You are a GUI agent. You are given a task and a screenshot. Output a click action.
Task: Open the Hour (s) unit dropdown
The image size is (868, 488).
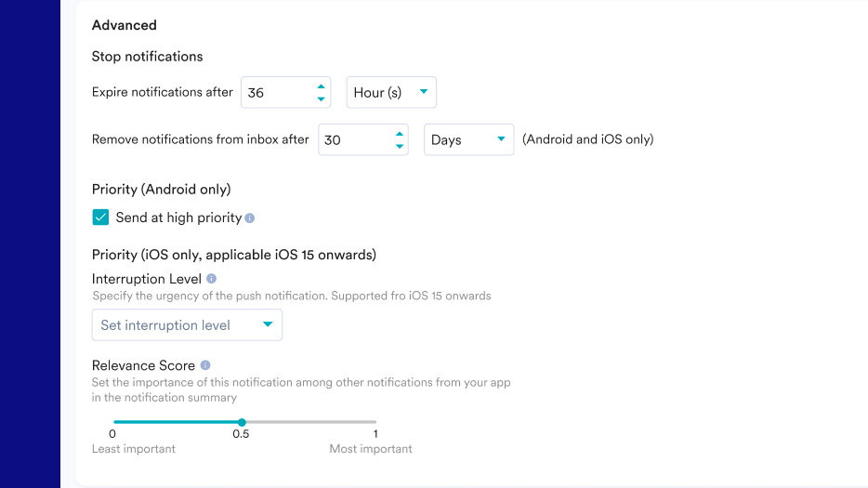[x=391, y=92]
